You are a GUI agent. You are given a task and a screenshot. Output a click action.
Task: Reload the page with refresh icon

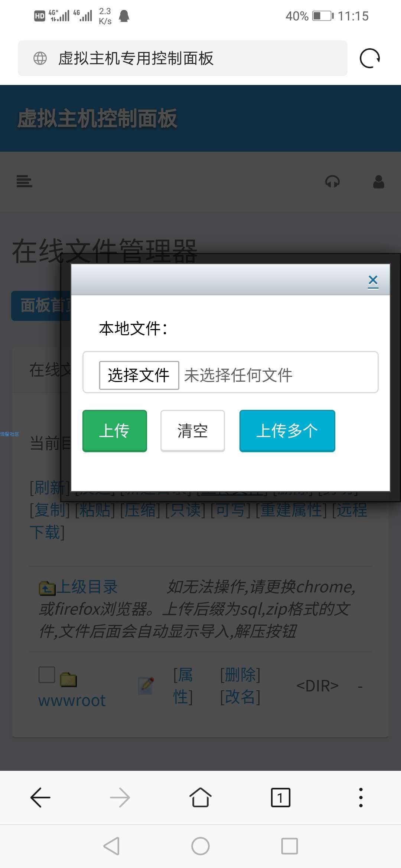[x=370, y=58]
